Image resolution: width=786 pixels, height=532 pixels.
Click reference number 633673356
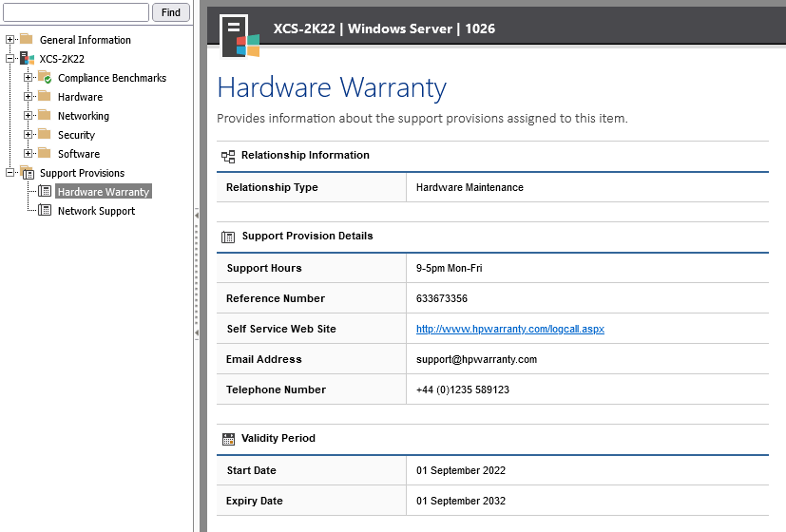click(x=442, y=298)
